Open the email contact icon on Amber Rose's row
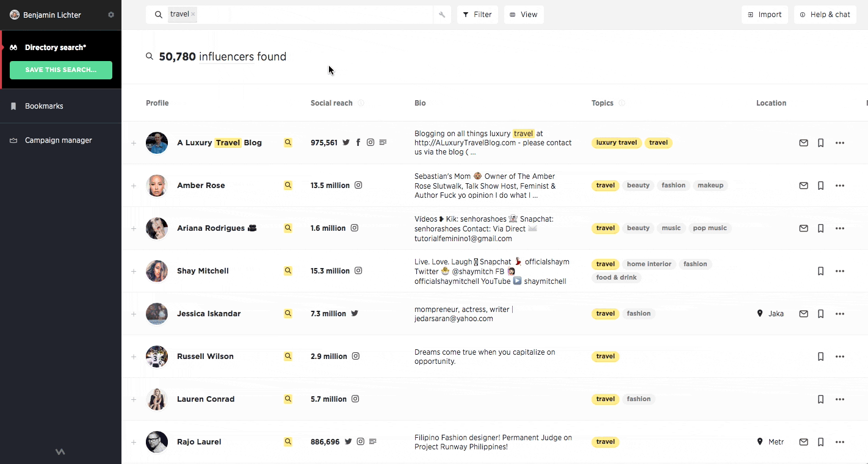 click(x=803, y=185)
